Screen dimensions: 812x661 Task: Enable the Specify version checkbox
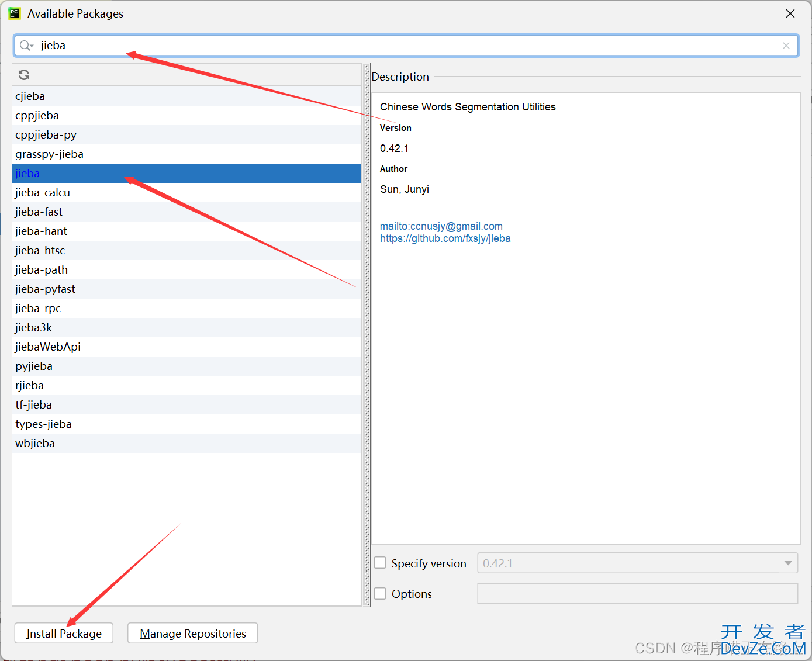[x=380, y=563]
